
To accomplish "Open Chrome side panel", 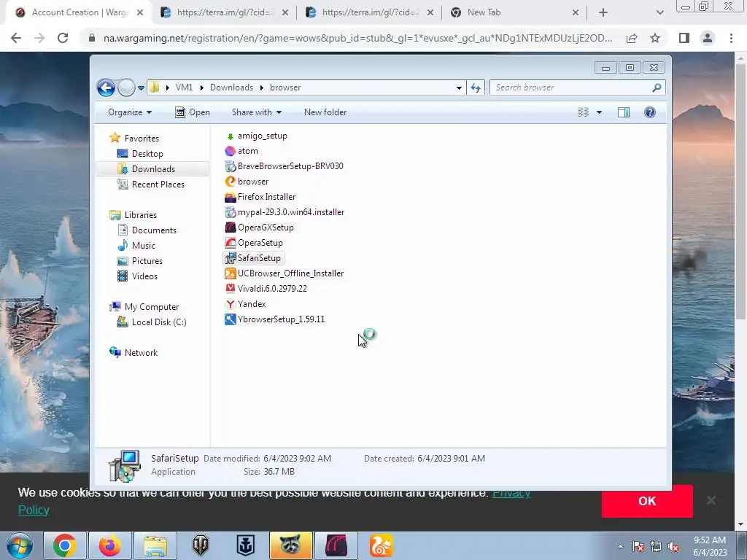I will point(684,38).
